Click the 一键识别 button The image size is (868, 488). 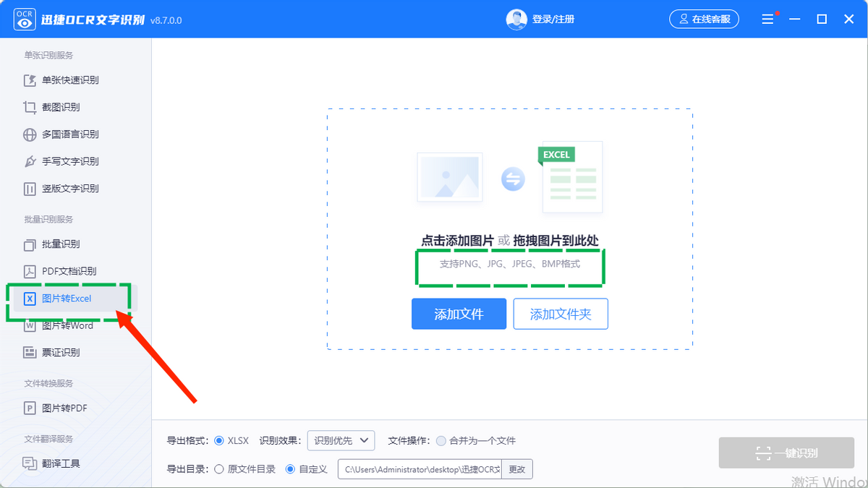pos(787,453)
